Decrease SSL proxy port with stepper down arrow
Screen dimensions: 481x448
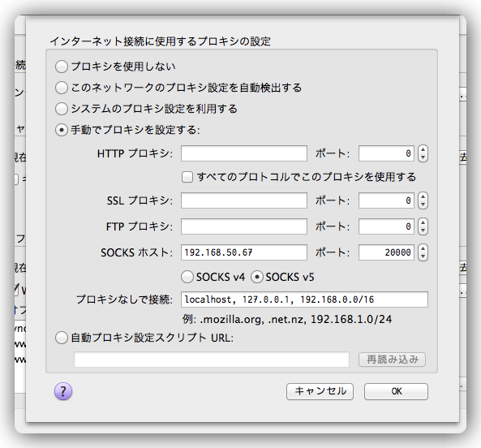(423, 205)
